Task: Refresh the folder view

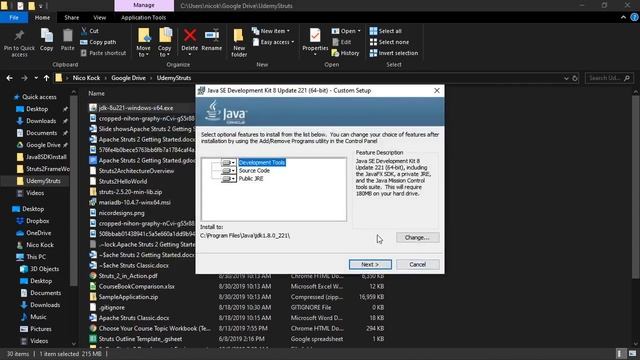Action: pos(575,78)
